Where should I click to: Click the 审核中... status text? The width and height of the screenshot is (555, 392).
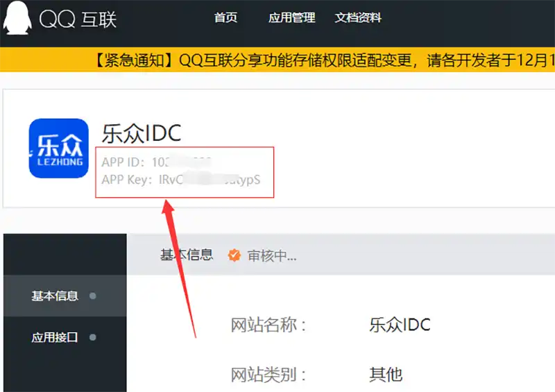click(x=272, y=255)
